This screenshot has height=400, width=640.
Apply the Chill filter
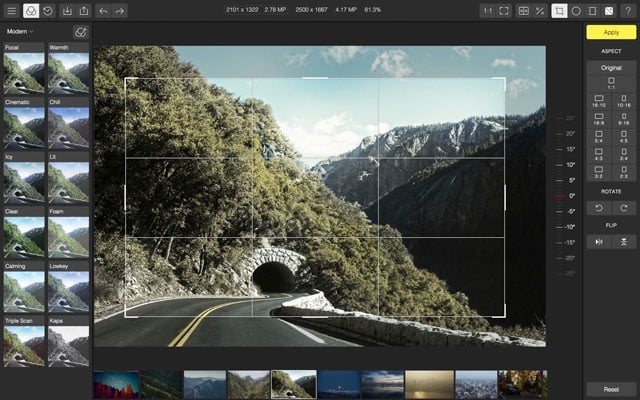point(69,123)
